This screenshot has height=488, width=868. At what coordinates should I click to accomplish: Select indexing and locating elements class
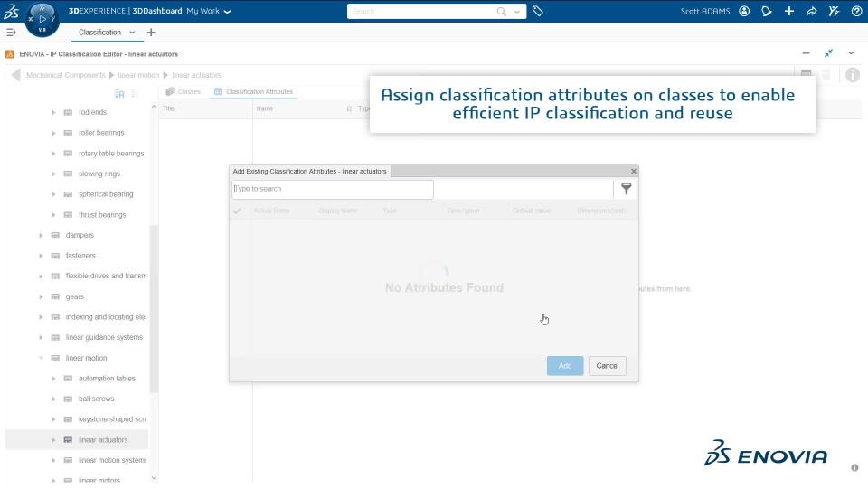coord(106,317)
